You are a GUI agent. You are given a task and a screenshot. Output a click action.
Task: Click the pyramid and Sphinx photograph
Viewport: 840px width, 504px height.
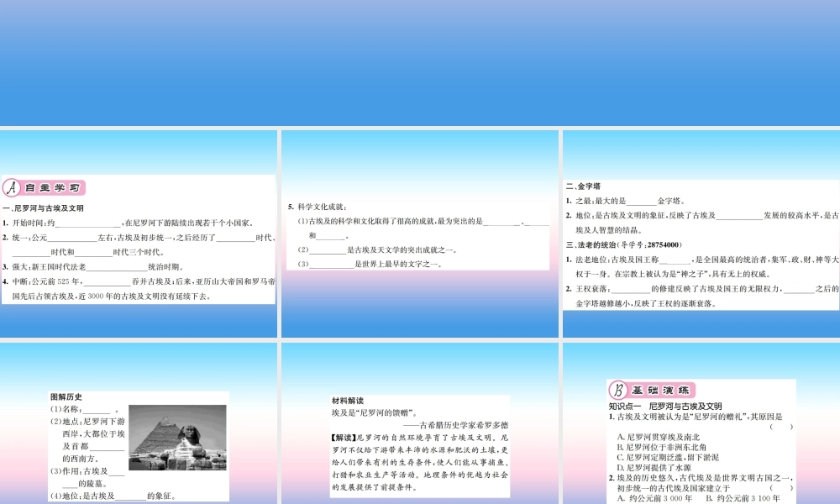177,438
